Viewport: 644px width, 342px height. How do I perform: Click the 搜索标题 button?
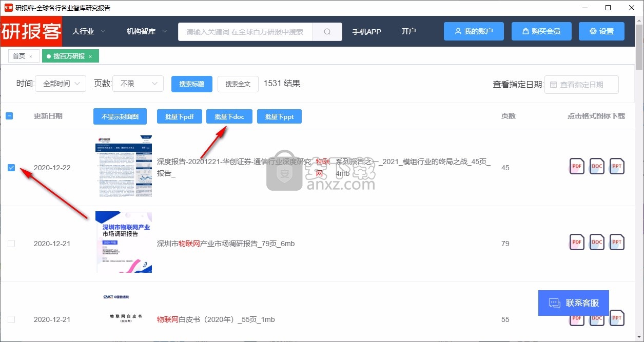pos(192,84)
